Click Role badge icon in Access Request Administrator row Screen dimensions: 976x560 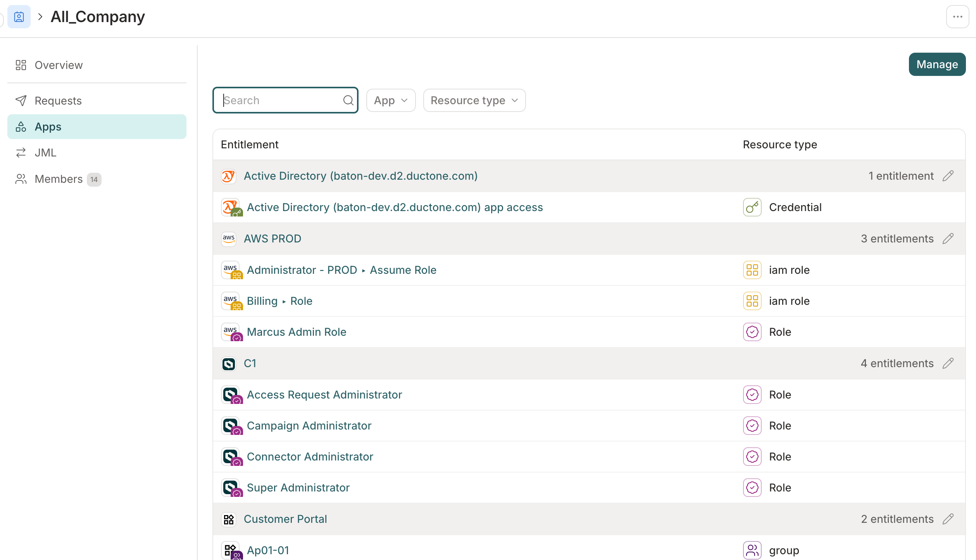tap(752, 395)
